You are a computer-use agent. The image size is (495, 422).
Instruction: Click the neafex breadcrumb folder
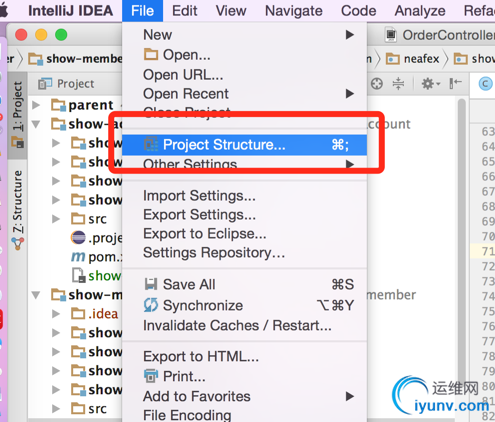(413, 59)
